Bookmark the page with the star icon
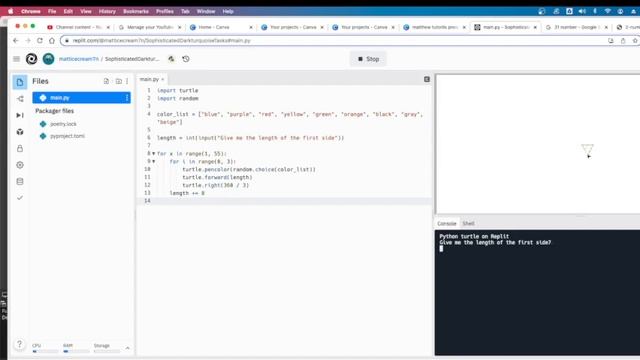640x360 pixels. (635, 40)
